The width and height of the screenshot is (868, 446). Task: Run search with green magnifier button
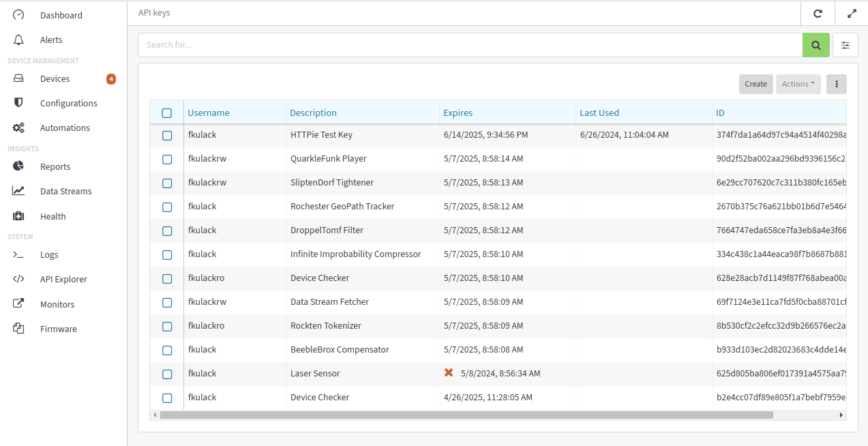click(x=816, y=45)
